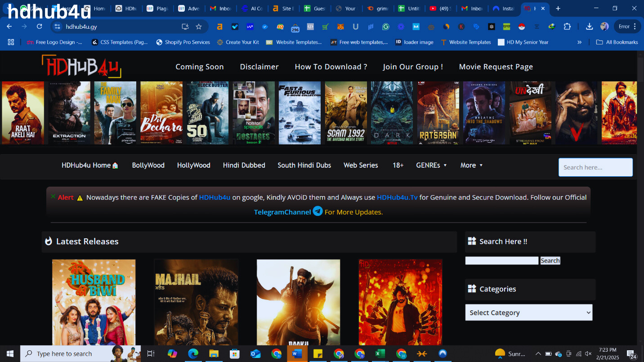The height and width of the screenshot is (362, 644).
Task: Bookmark this page with the star icon
Action: point(199,27)
